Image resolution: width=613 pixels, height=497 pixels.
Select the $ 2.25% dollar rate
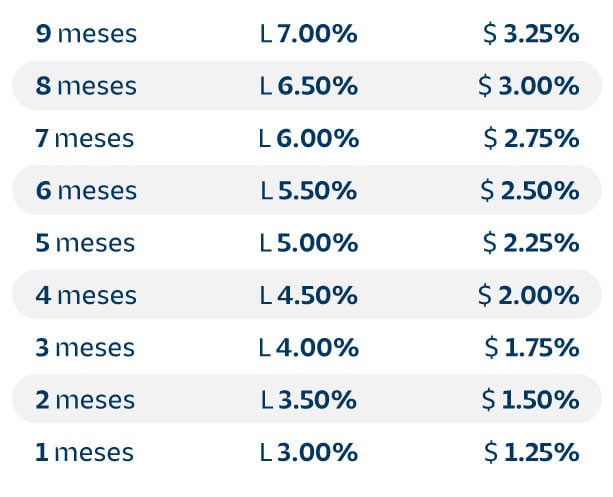click(x=530, y=243)
